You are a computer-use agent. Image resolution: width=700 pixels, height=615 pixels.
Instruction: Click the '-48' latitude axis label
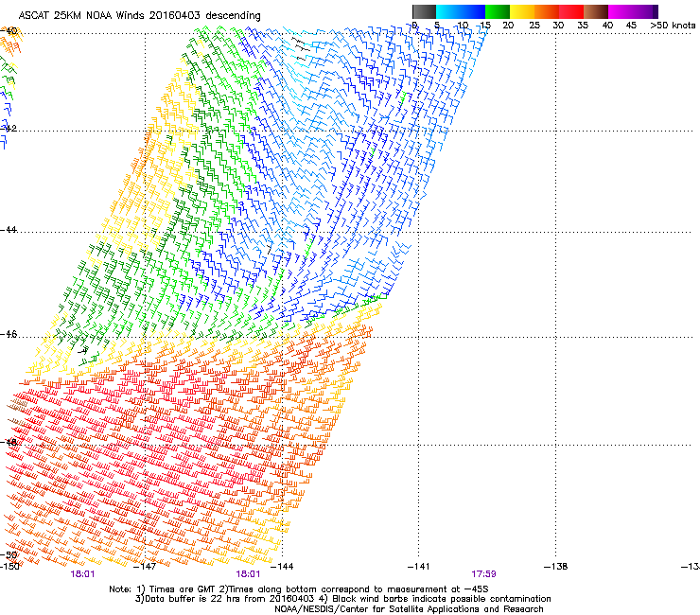(x=9, y=442)
